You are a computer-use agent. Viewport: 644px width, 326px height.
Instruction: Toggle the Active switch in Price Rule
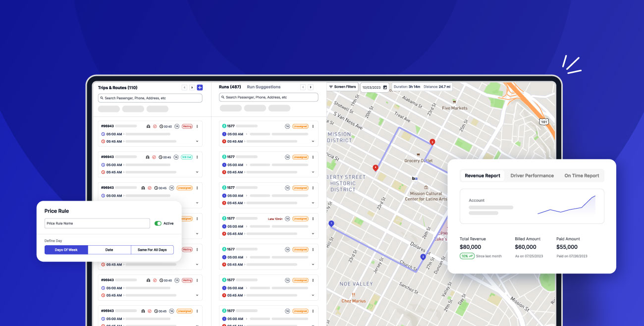[x=158, y=223]
